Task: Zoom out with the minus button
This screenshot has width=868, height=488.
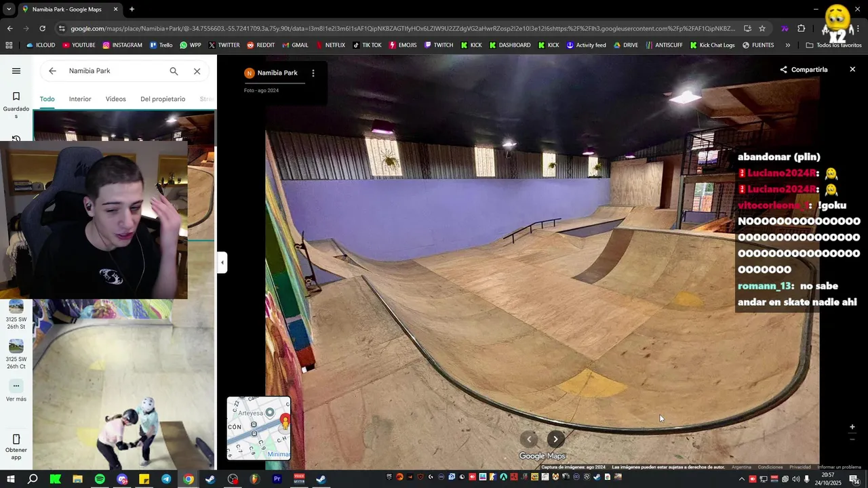Action: point(852,439)
